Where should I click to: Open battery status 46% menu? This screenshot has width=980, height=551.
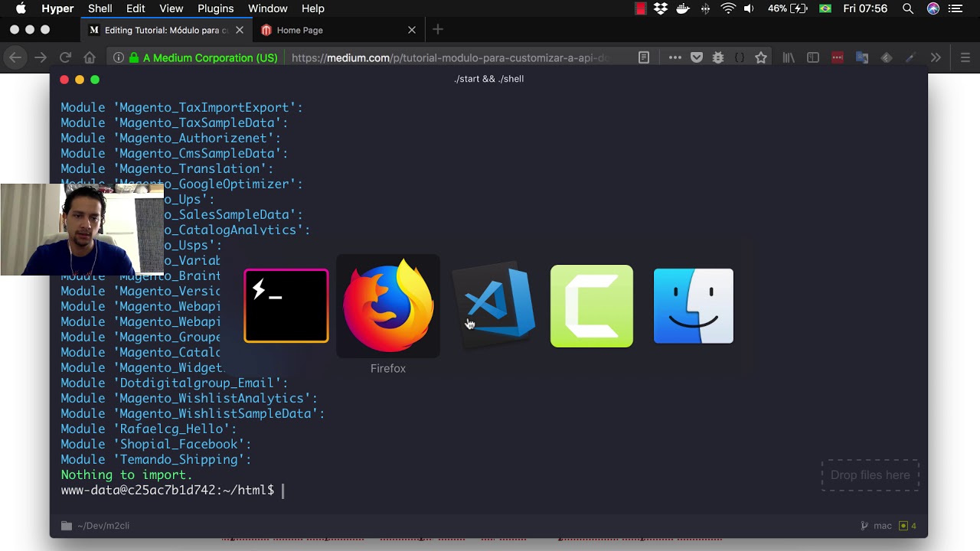coord(787,8)
